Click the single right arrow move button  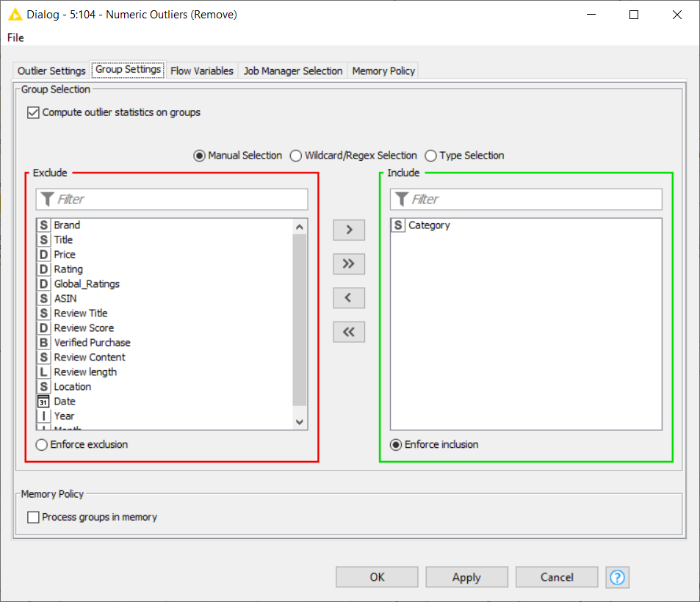349,230
